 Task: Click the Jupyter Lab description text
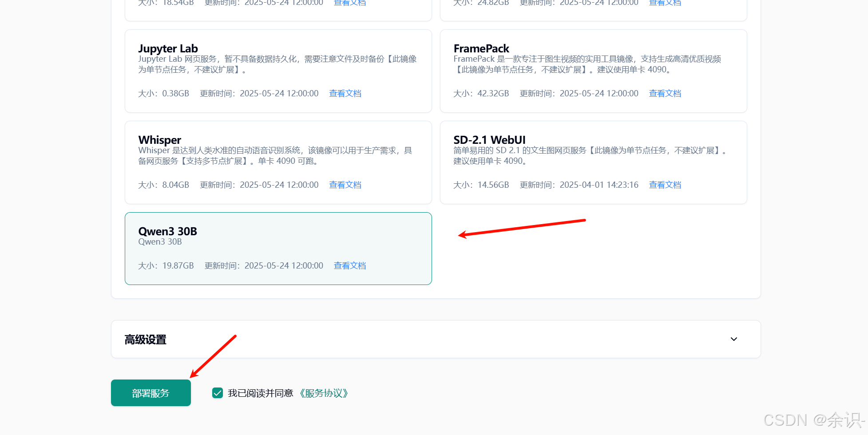tap(277, 64)
